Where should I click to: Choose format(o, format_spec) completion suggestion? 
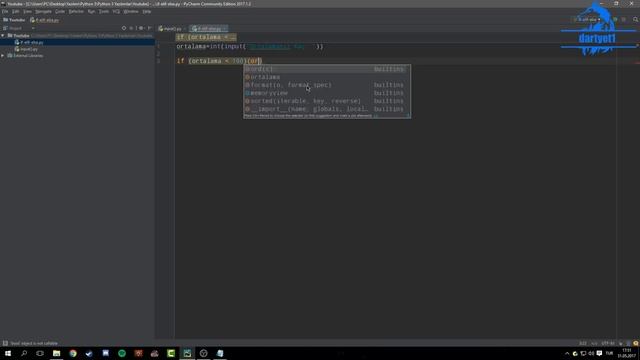point(327,85)
